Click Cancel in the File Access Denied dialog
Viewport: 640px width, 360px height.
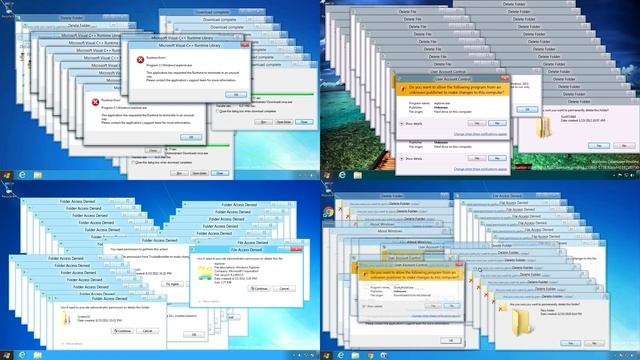click(284, 289)
